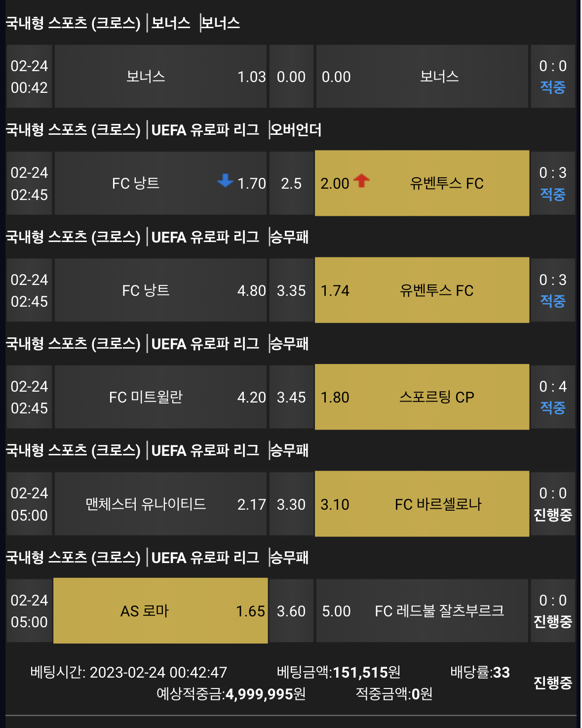Click the blue down arrow beside 1.70
582x728 pixels.
coord(225,181)
